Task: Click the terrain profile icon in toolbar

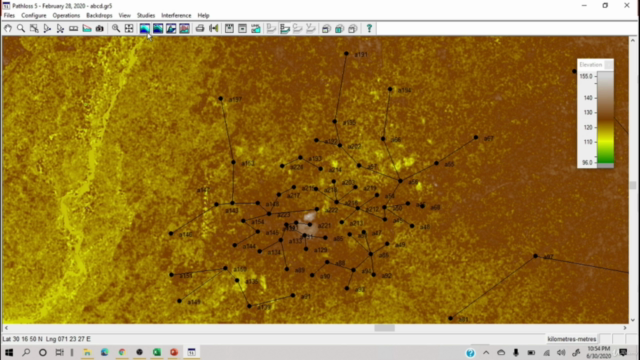Action: [87, 28]
